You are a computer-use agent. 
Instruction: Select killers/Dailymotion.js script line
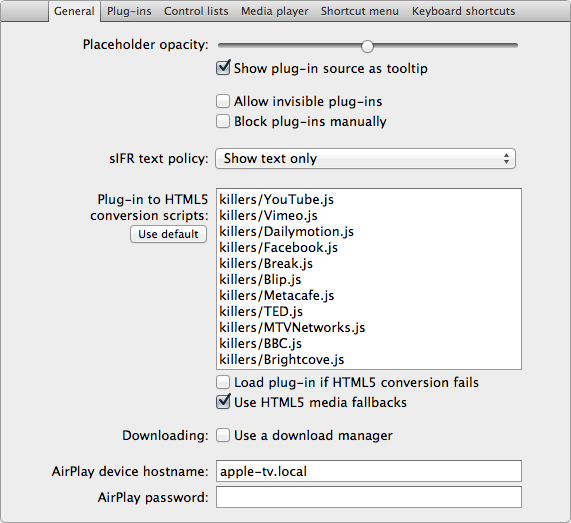286,232
